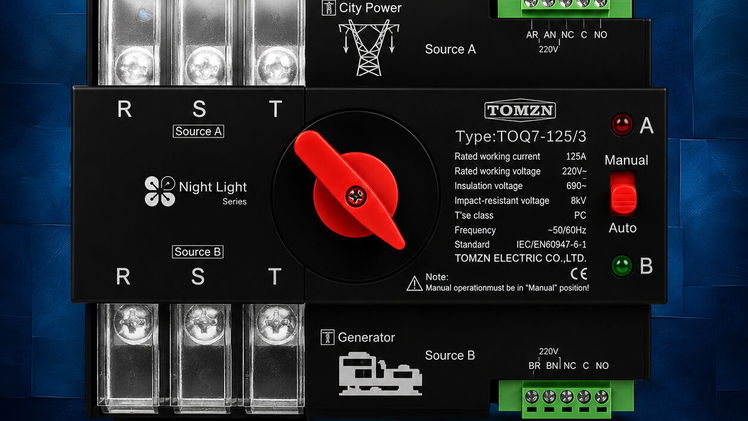Click TOMZN ELECTRIC CO.,LTD. text
748x421 pixels.
coord(520,258)
